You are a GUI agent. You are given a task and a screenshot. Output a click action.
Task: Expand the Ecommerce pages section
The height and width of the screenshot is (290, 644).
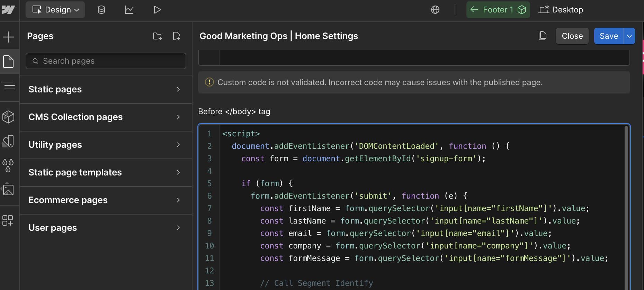106,200
